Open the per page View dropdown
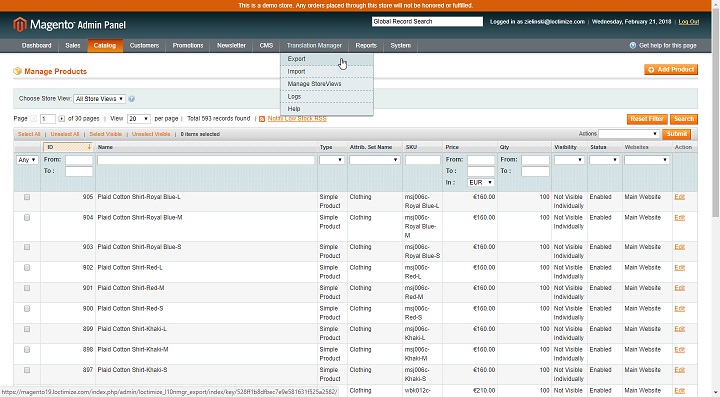The height and width of the screenshot is (397, 720). pyautogui.click(x=139, y=119)
